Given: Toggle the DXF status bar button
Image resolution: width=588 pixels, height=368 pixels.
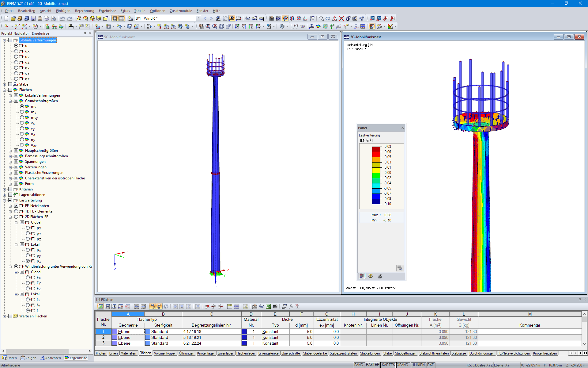Looking at the screenshot, I should pos(431,365).
